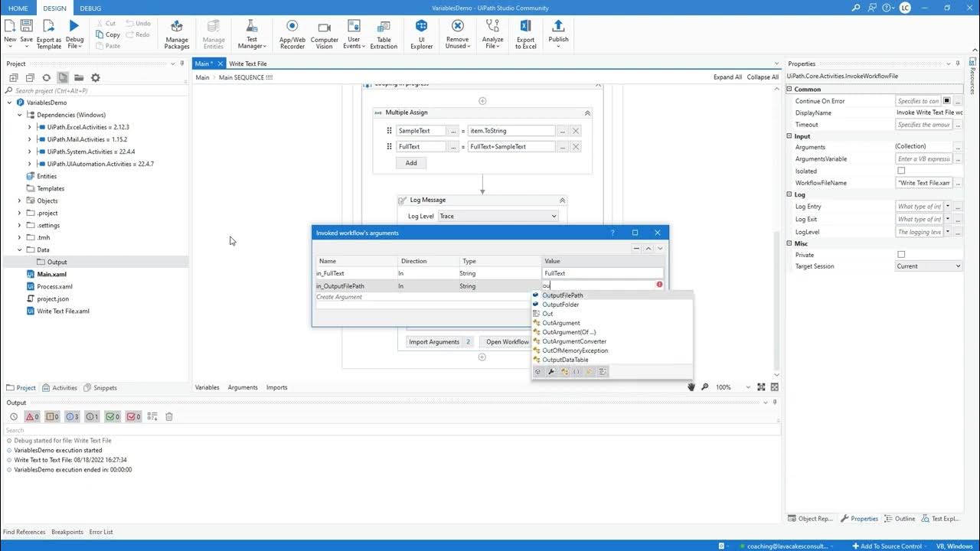The width and height of the screenshot is (980, 551).
Task: Toggle warning messages filter in Output
Action: click(52, 416)
